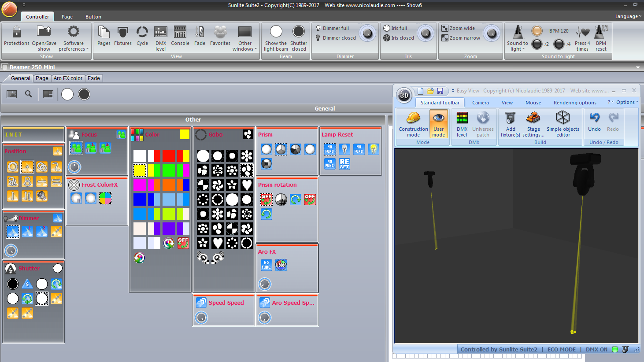Click the INIT scene button
Screen dimensions: 644x362
[33, 134]
